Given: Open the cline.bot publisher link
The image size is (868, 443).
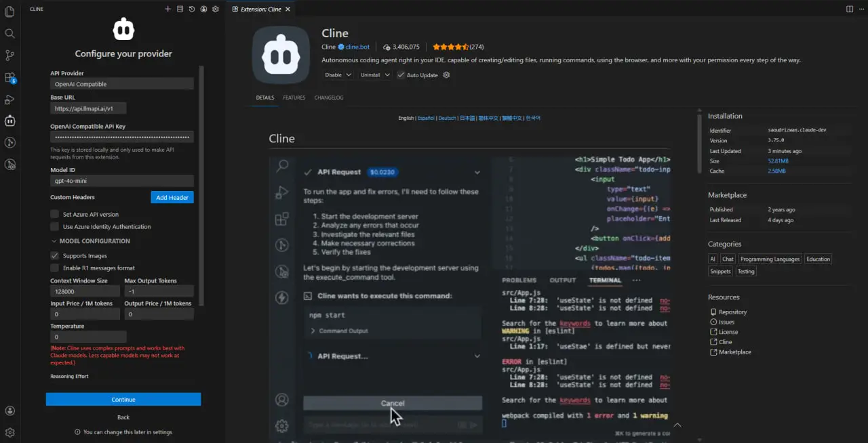Looking at the screenshot, I should pos(357,47).
